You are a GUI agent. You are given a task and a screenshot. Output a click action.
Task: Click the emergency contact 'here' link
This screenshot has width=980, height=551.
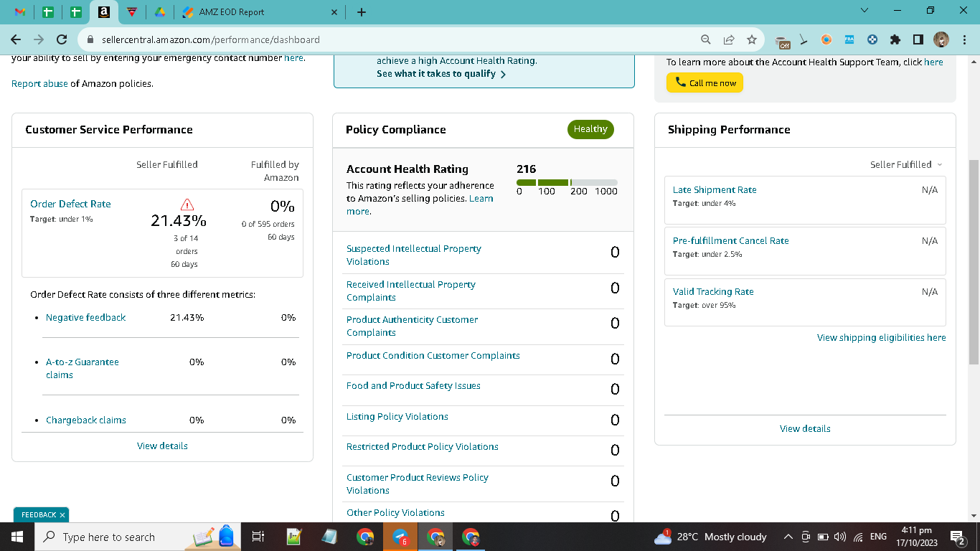pyautogui.click(x=294, y=57)
